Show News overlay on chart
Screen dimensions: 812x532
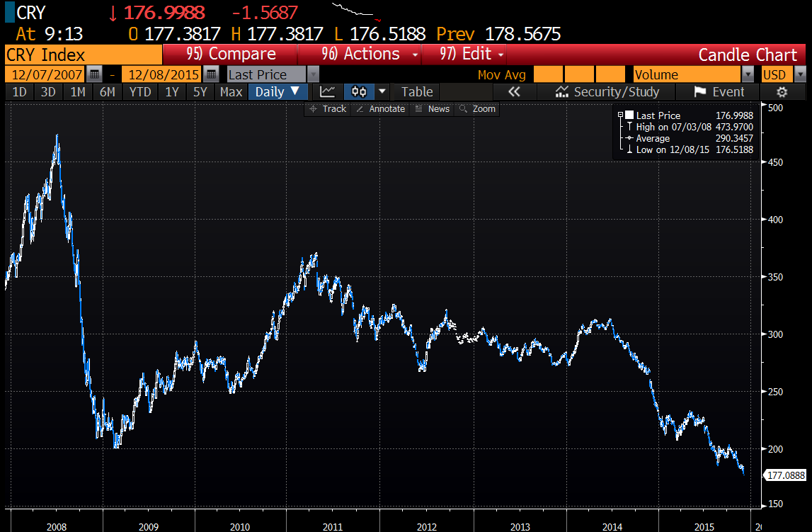click(432, 108)
